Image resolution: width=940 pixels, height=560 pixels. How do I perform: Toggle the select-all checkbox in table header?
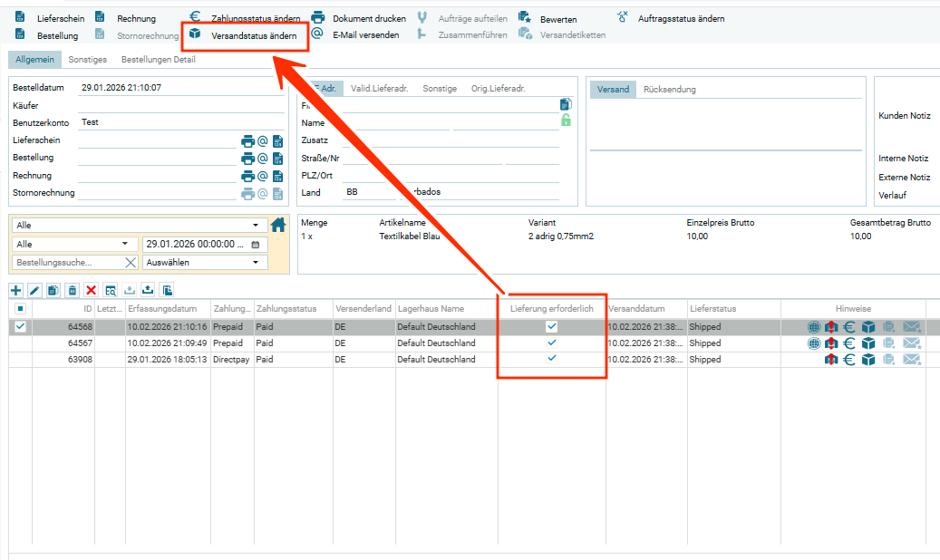coord(20,309)
